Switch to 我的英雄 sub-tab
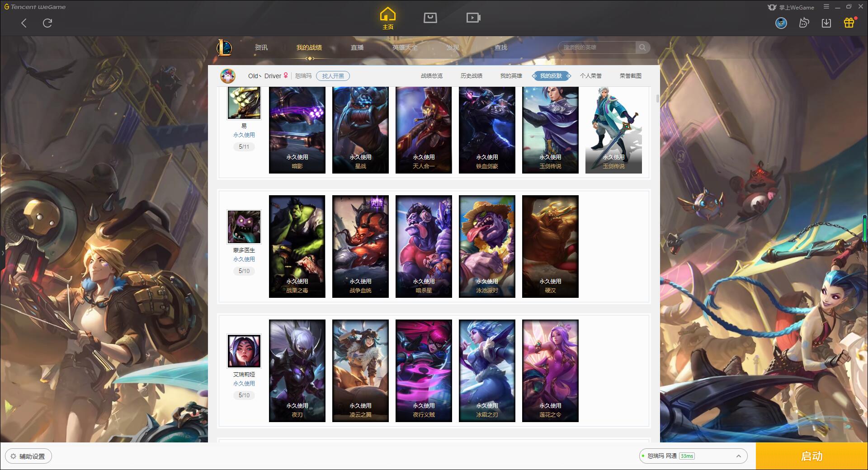 point(511,76)
